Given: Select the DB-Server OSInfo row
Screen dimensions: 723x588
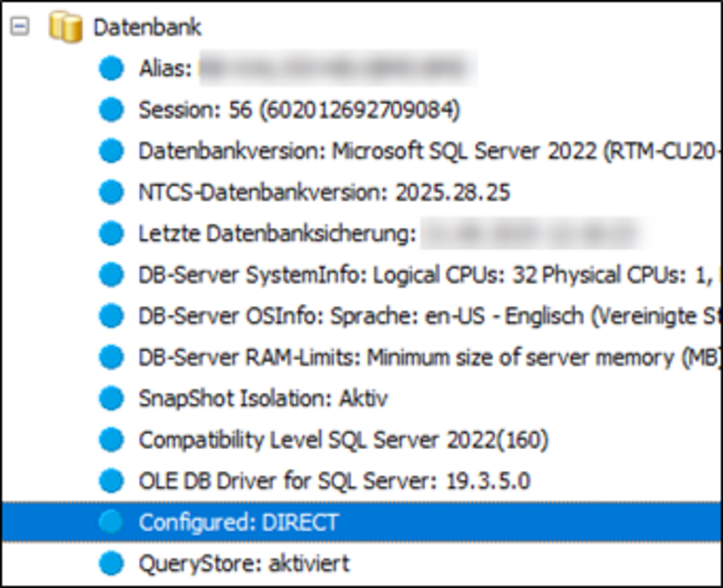Looking at the screenshot, I should pos(427,316).
